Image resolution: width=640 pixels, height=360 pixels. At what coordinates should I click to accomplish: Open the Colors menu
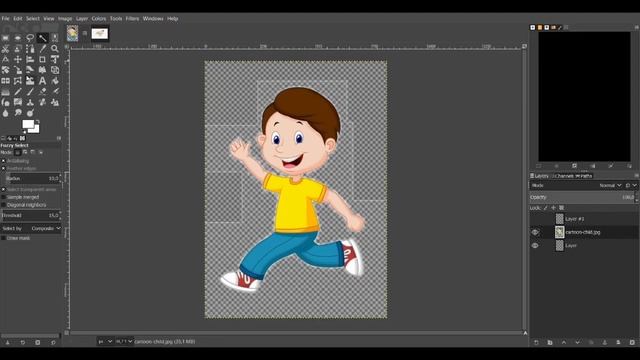tap(99, 18)
